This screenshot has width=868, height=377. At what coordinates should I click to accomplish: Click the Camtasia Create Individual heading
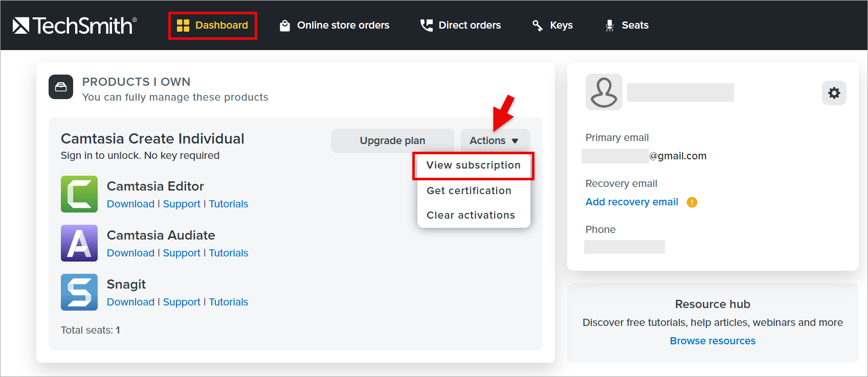click(x=152, y=138)
